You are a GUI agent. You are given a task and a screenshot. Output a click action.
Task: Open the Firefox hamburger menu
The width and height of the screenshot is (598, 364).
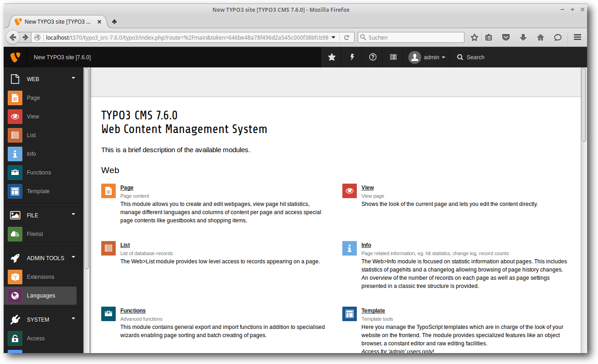pos(577,37)
